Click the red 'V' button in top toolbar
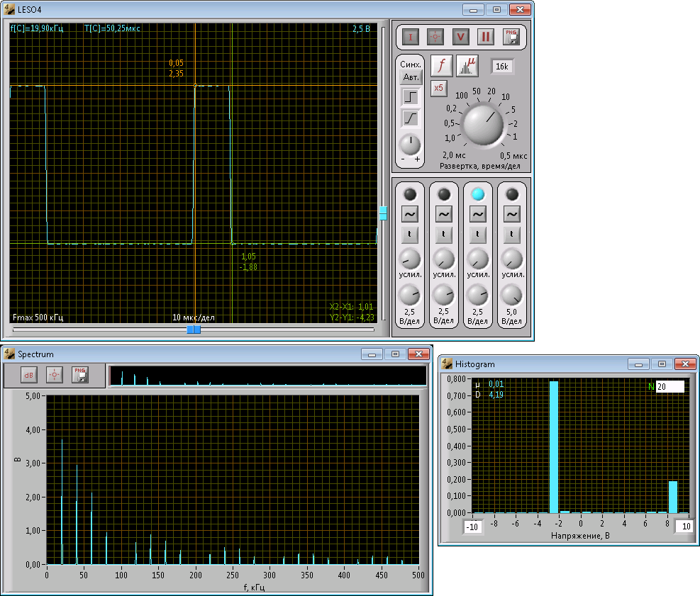 [460, 37]
